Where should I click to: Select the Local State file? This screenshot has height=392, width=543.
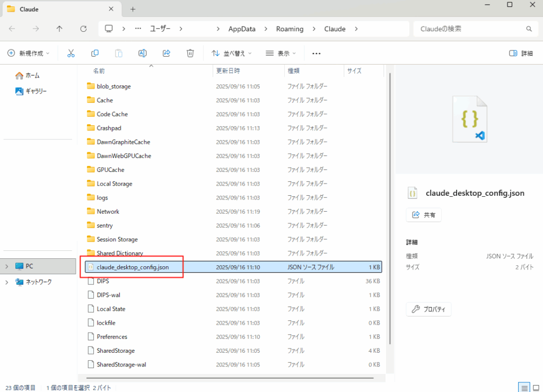233,309
